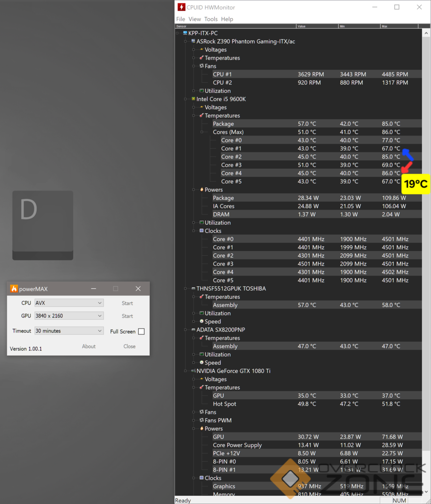The width and height of the screenshot is (431, 504).
Task: Collapse the NVIDIA GeForce GTX 1080 Ti node
Action: click(x=185, y=371)
